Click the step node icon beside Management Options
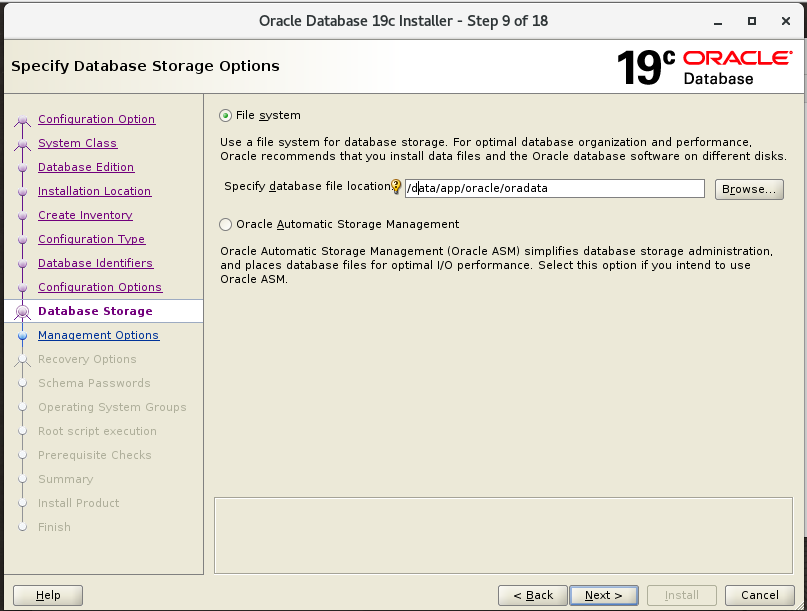 tap(22, 335)
